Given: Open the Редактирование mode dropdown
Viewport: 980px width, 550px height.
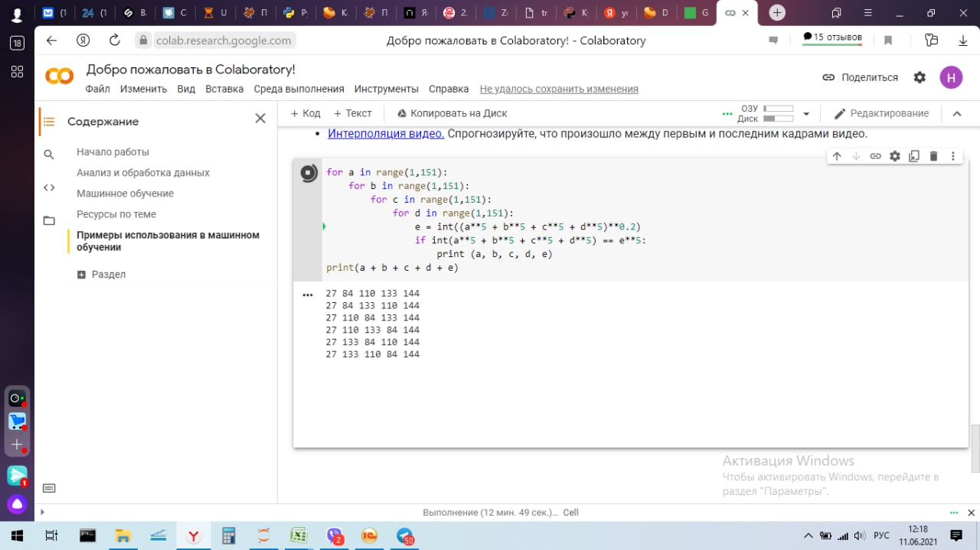Looking at the screenshot, I should point(881,113).
